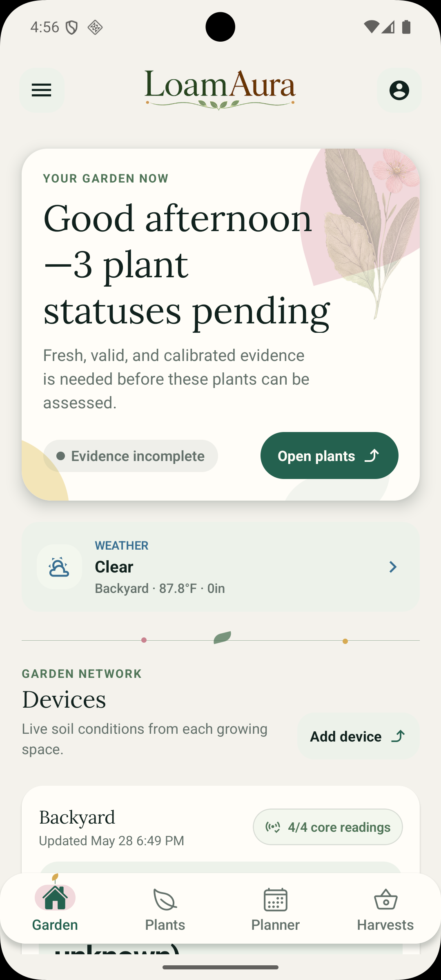This screenshot has width=441, height=980.
Task: Tap the shield icon in status bar
Action: (x=72, y=27)
